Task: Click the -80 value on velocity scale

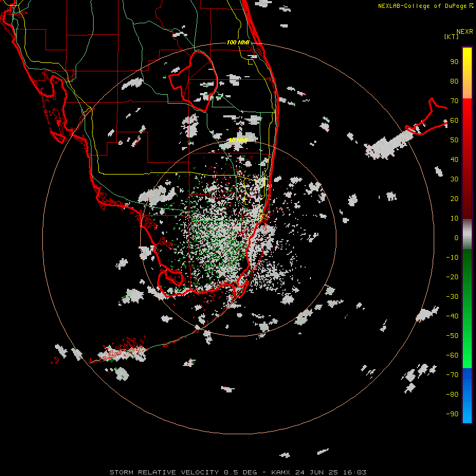Action: pos(452,395)
